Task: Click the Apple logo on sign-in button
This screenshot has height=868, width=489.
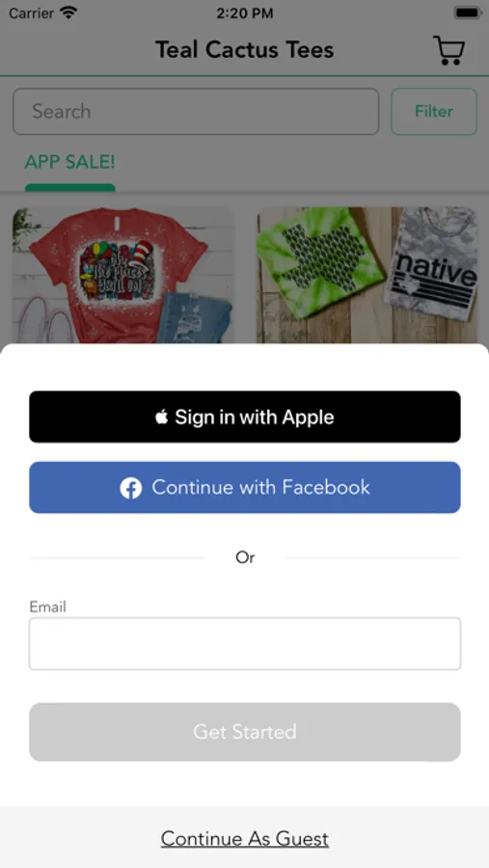Action: point(161,417)
